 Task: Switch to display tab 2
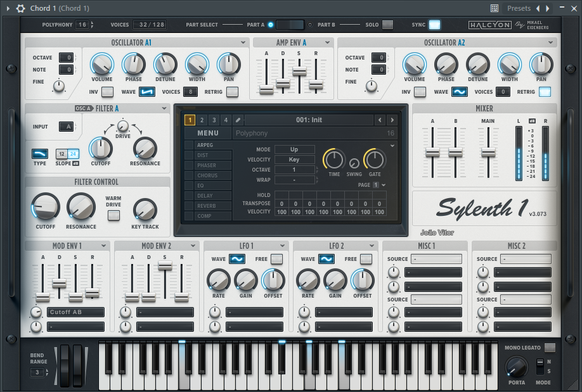click(202, 120)
